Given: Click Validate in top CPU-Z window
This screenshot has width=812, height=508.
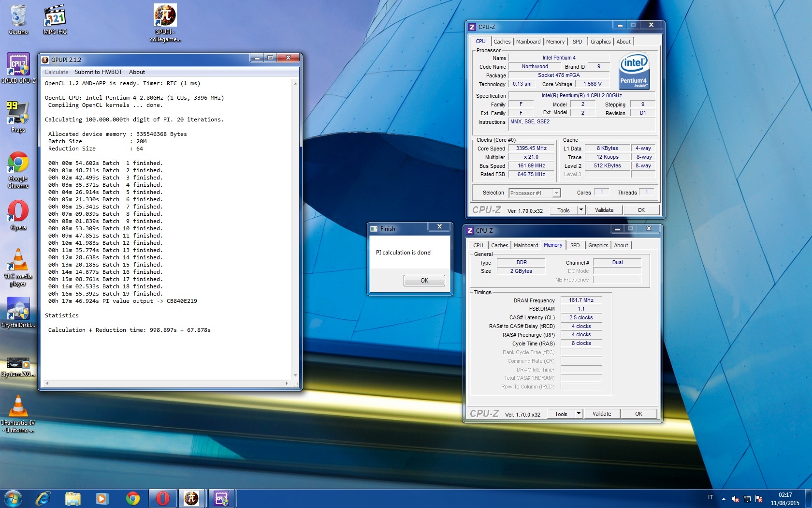Looking at the screenshot, I should pos(604,210).
